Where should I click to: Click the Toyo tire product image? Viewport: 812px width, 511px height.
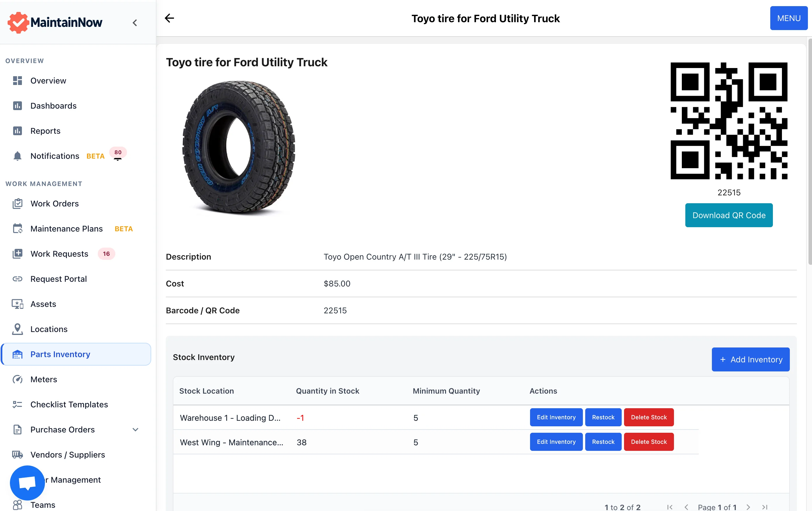click(x=238, y=147)
